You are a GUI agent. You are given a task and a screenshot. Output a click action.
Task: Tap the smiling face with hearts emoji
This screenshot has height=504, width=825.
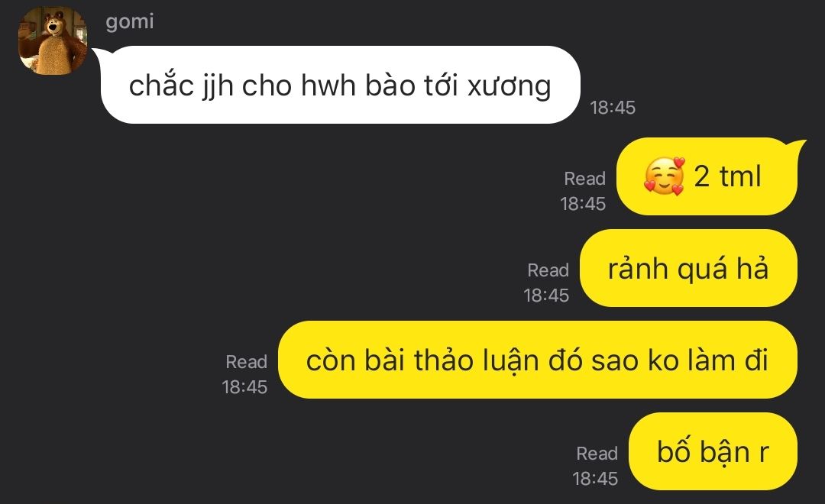click(665, 176)
